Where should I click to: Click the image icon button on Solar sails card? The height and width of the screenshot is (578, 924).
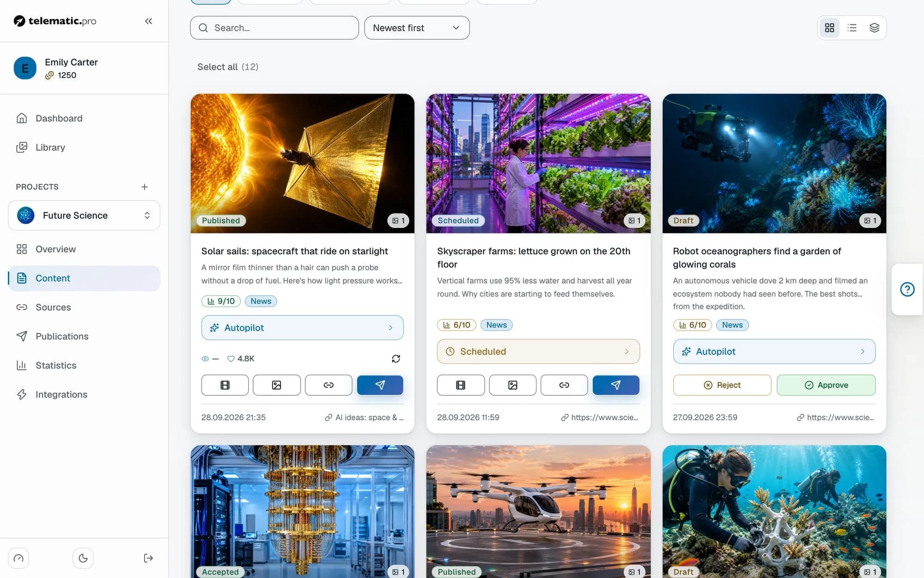276,385
